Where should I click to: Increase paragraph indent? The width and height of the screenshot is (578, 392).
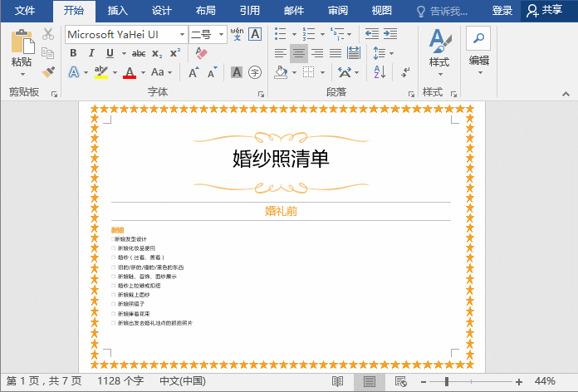pyautogui.click(x=390, y=34)
